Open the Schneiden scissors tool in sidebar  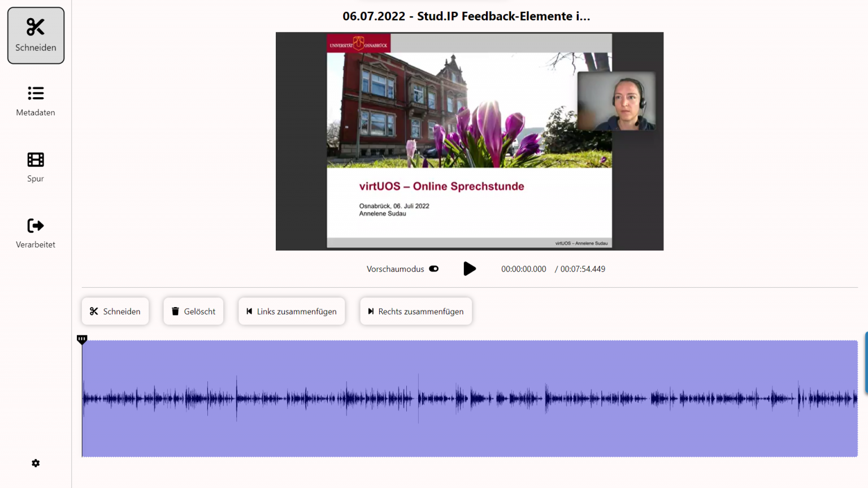click(x=35, y=35)
